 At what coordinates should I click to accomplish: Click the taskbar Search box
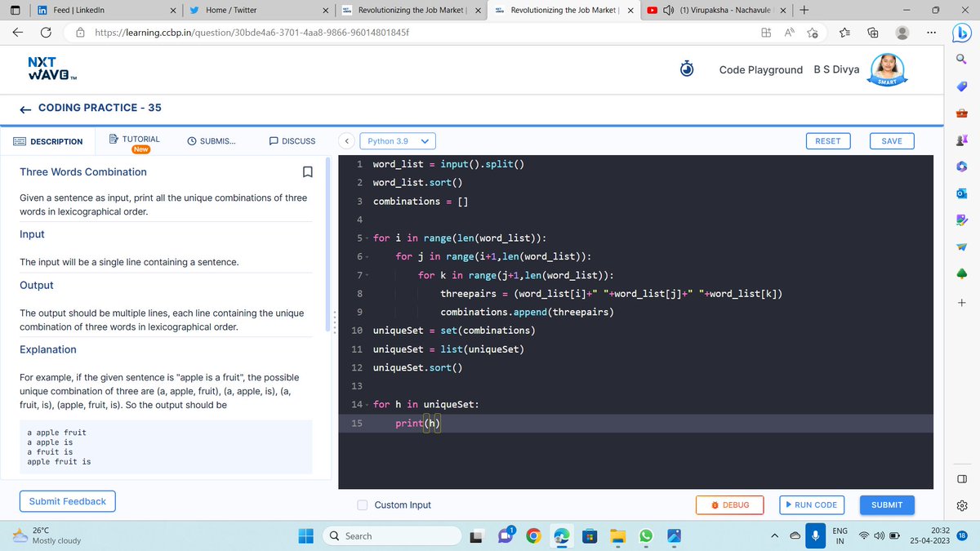pos(391,536)
